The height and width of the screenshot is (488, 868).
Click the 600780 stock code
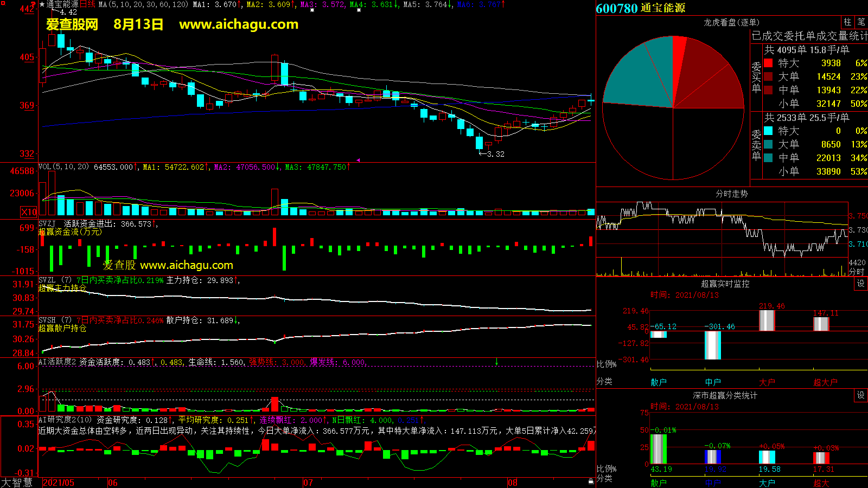(616, 8)
